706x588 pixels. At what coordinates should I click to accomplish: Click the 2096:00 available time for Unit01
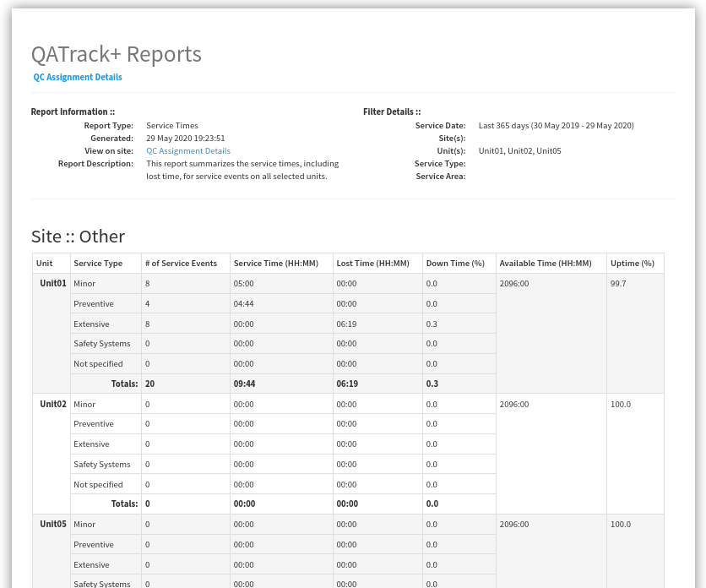pyautogui.click(x=514, y=284)
